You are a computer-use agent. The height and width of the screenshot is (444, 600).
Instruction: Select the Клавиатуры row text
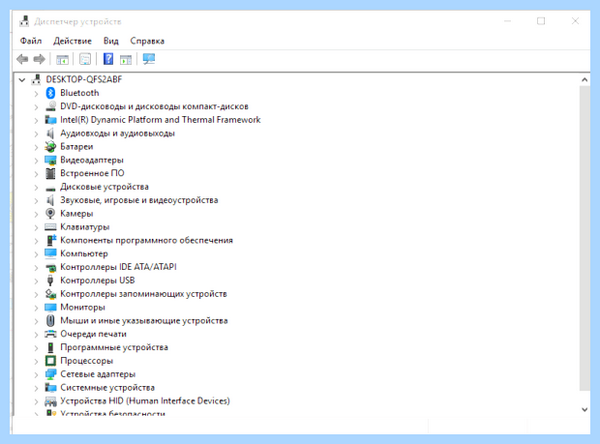pyautogui.click(x=85, y=227)
